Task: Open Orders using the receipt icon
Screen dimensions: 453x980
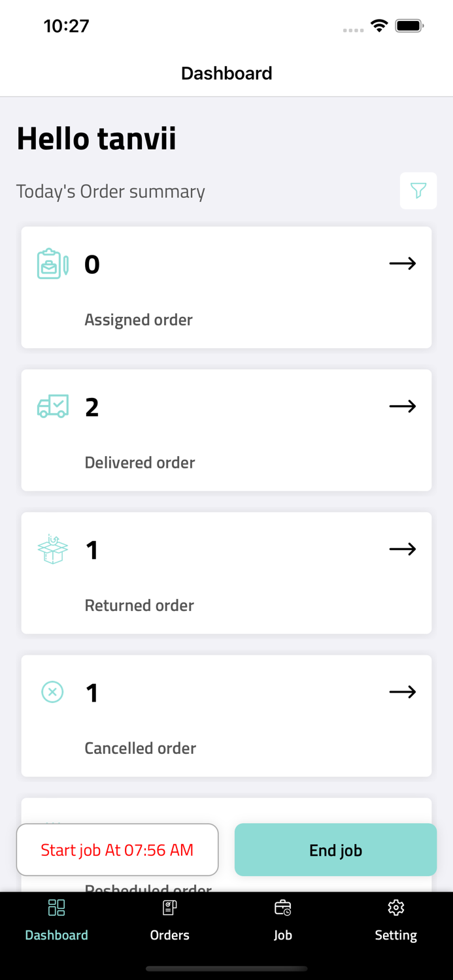Action: (x=169, y=907)
